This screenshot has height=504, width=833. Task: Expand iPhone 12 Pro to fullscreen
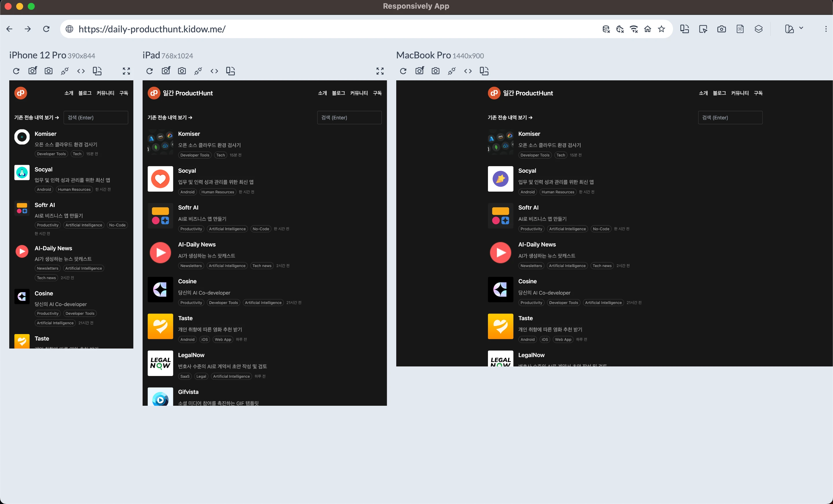point(126,71)
